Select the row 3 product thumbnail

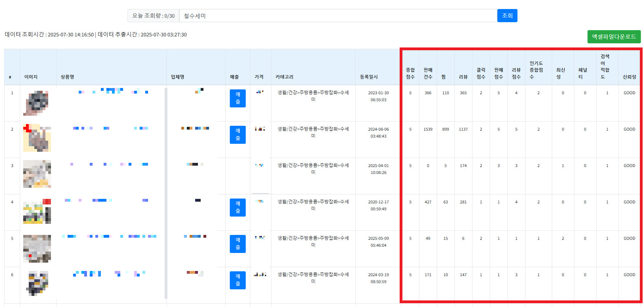(37, 174)
